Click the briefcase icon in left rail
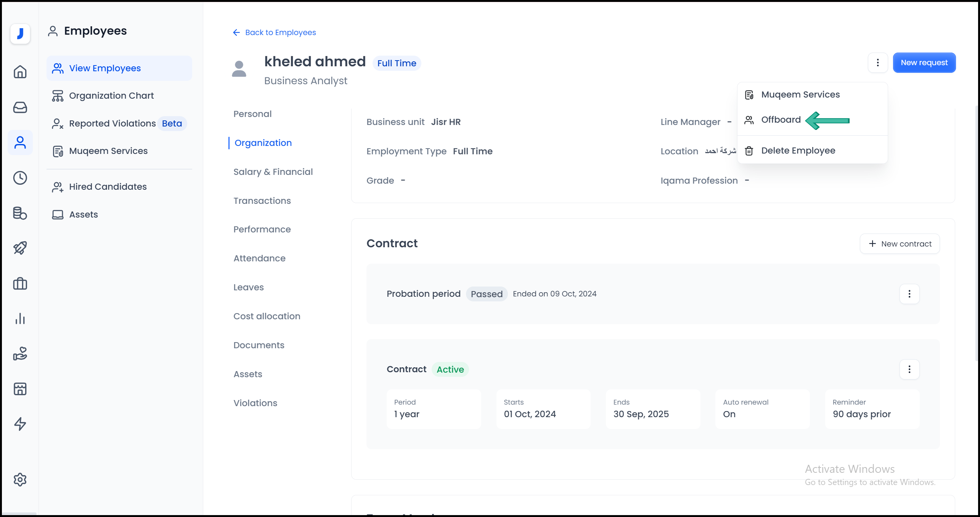Image resolution: width=980 pixels, height=517 pixels. tap(20, 283)
